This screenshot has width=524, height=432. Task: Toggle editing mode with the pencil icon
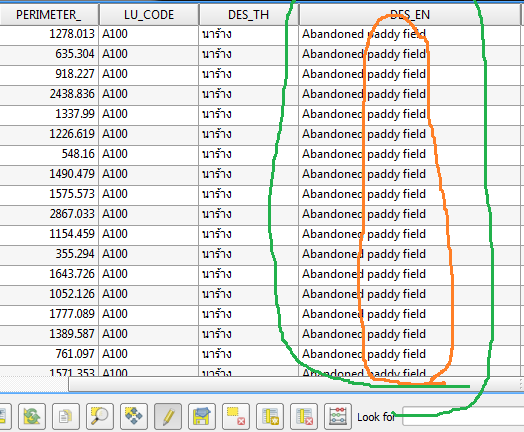168,416
